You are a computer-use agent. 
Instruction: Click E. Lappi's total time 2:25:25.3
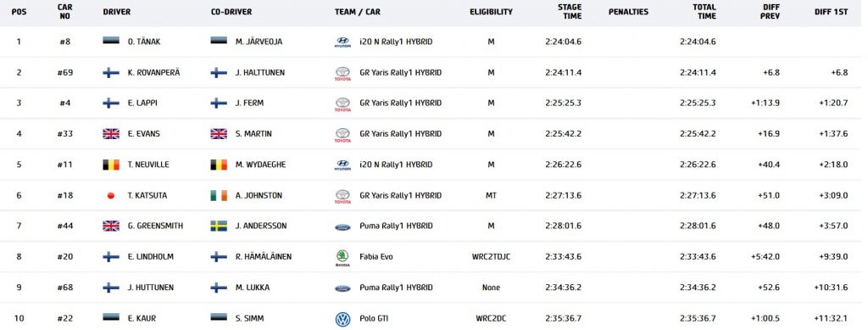tap(698, 103)
